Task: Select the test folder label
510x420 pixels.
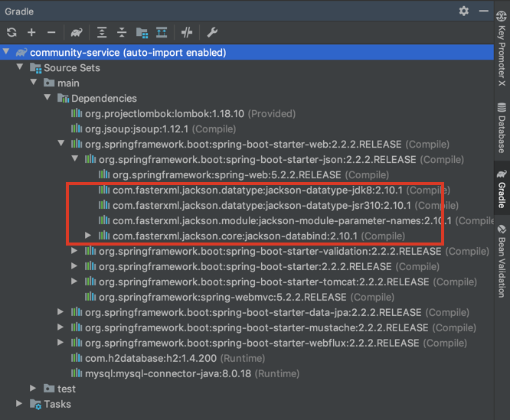Action: [x=67, y=389]
